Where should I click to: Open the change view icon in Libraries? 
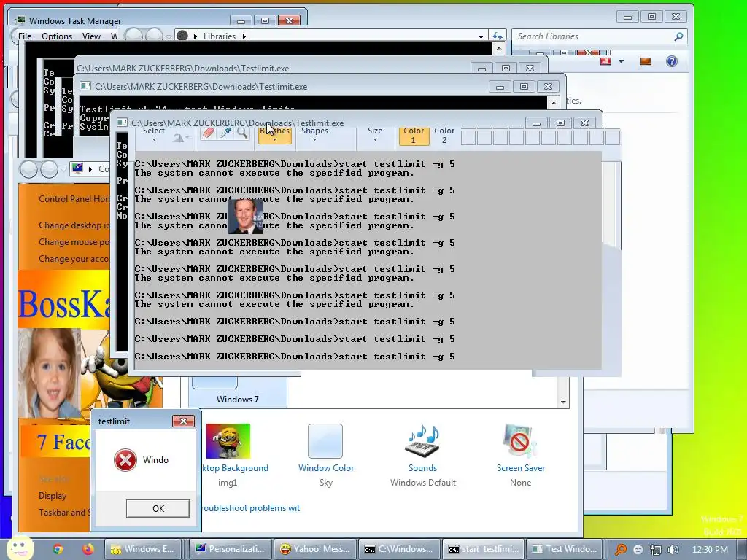click(x=605, y=61)
